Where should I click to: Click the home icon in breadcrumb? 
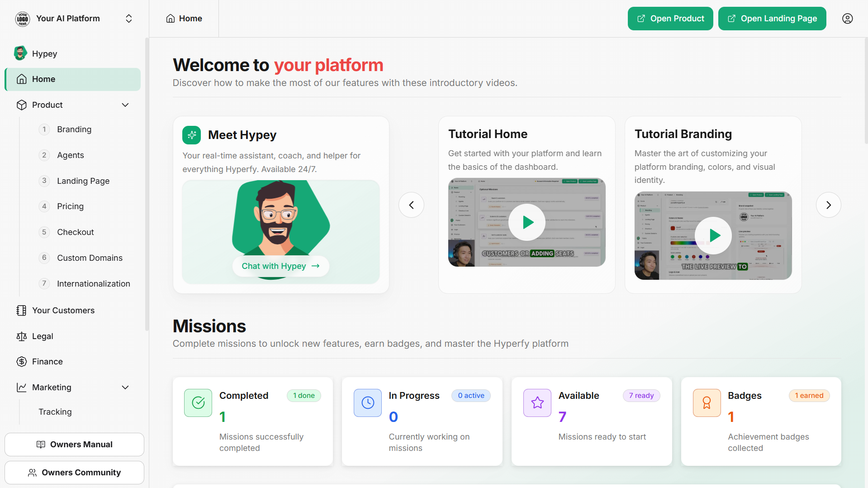click(x=171, y=19)
